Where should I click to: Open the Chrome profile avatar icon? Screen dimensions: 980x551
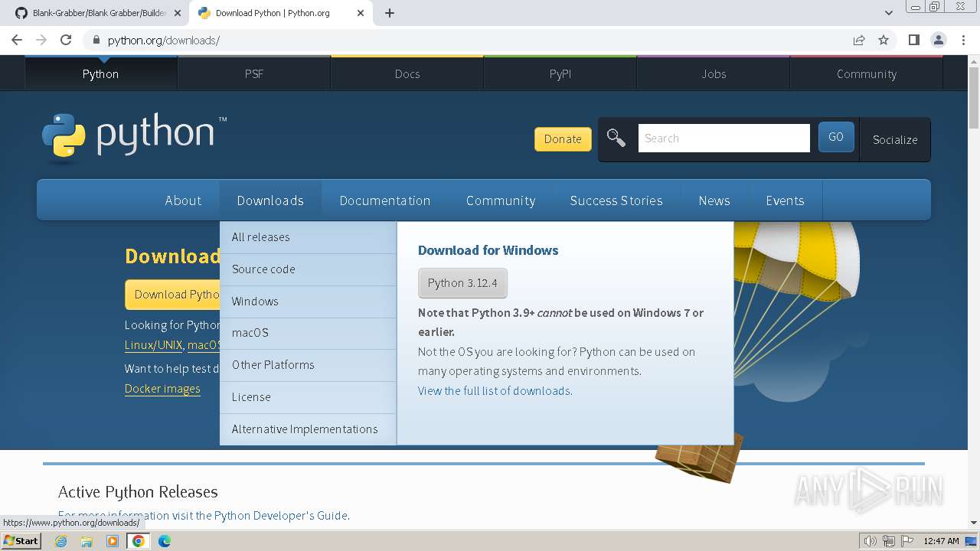[938, 40]
